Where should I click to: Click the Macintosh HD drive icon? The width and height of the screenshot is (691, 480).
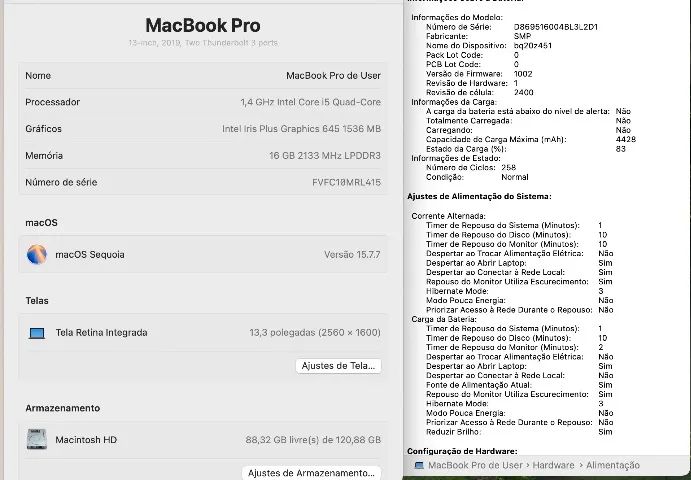[37, 439]
